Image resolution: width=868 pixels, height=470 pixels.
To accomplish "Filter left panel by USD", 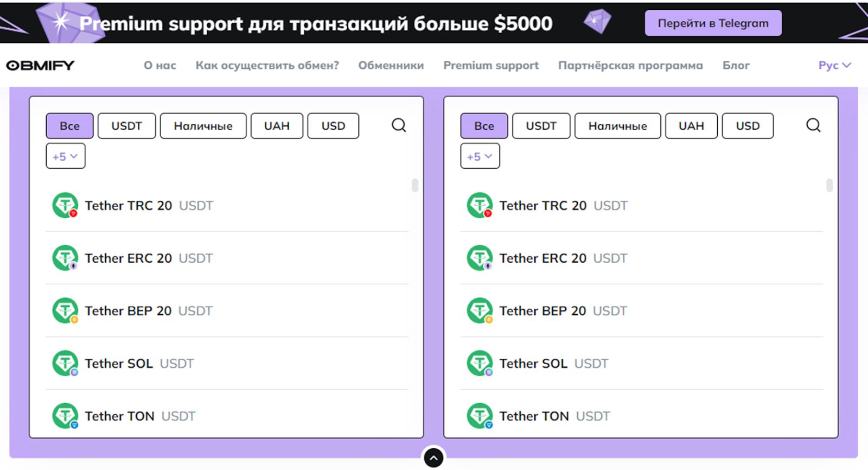I will pyautogui.click(x=333, y=126).
